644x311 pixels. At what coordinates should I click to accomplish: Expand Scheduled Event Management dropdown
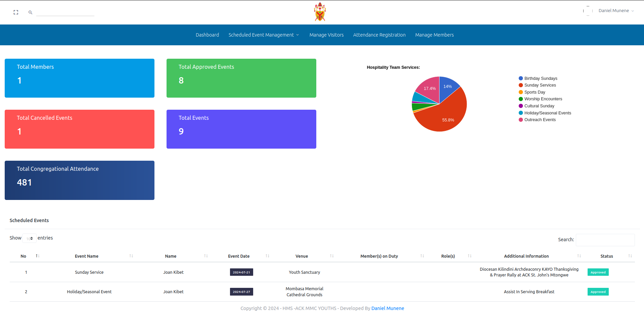[264, 35]
